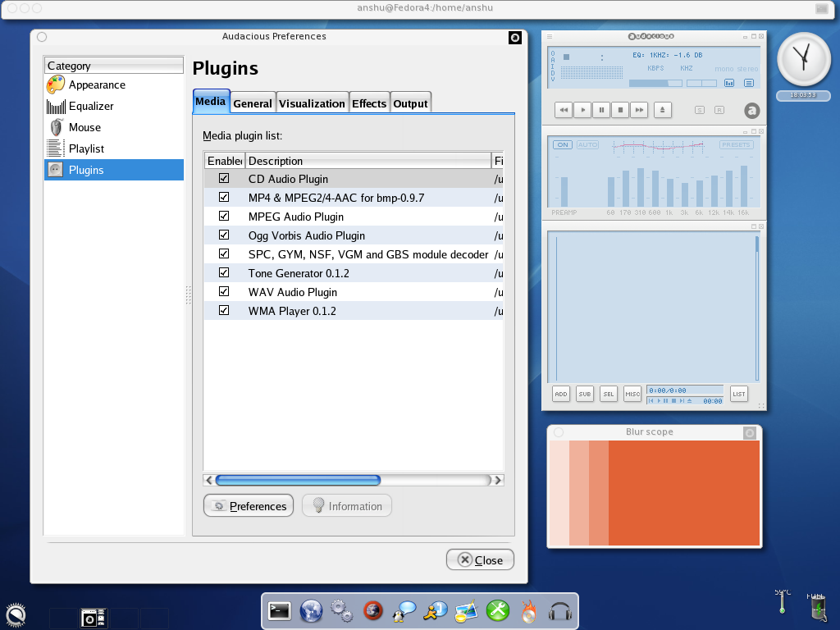Click the plugin list left scroll arrow
This screenshot has height=630, width=840.
[x=209, y=480]
